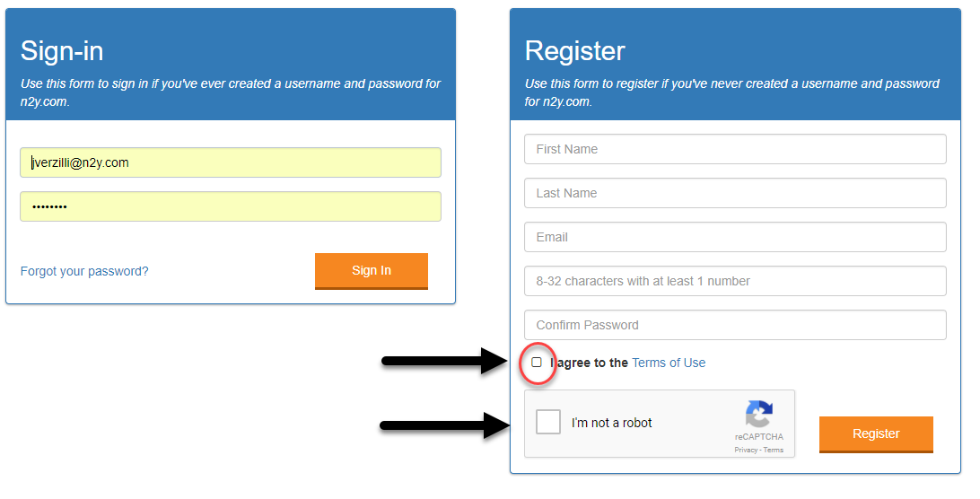Open the reCAPTCHA Terms link
Screen dimensions: 980x499
click(773, 450)
